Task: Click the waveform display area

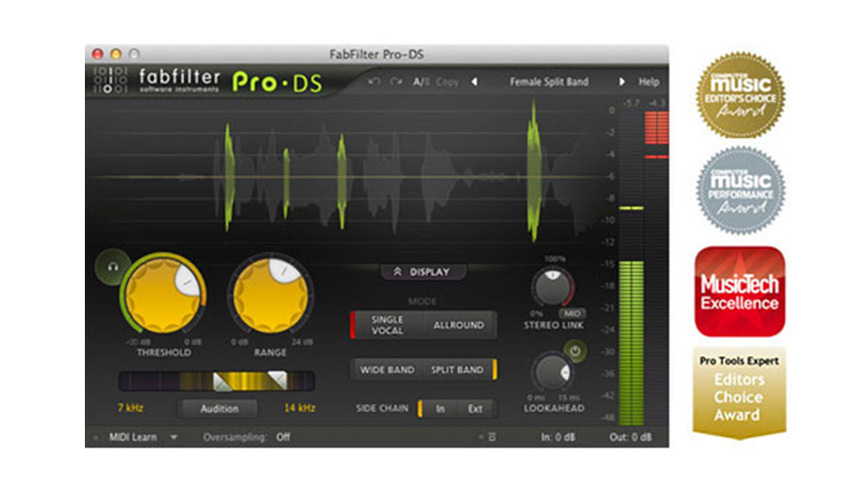Action: (x=343, y=175)
